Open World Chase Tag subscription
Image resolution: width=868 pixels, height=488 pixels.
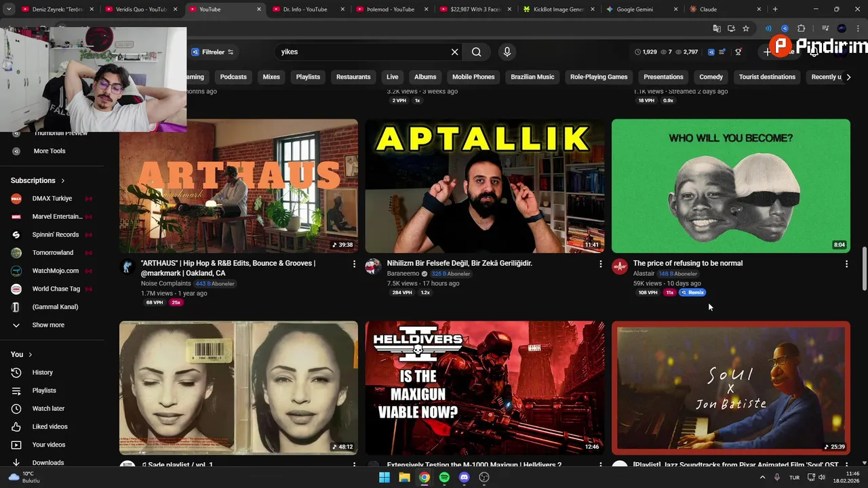coord(52,289)
